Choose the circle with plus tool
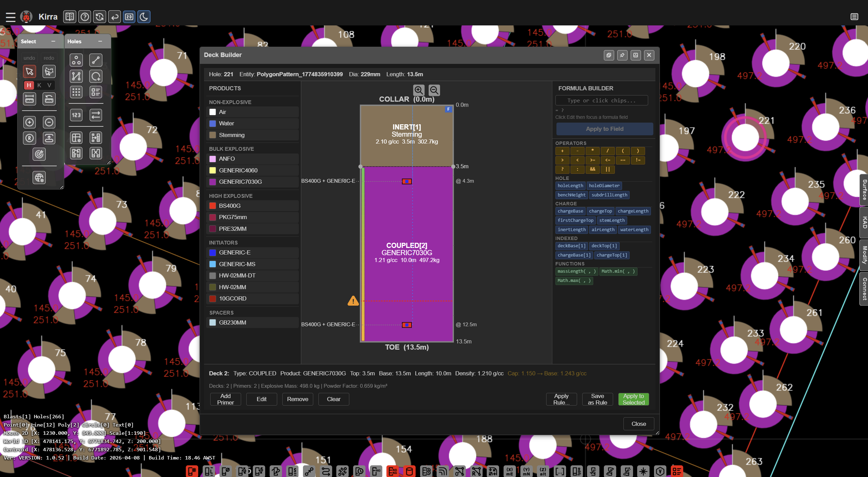The image size is (868, 477). point(96,76)
